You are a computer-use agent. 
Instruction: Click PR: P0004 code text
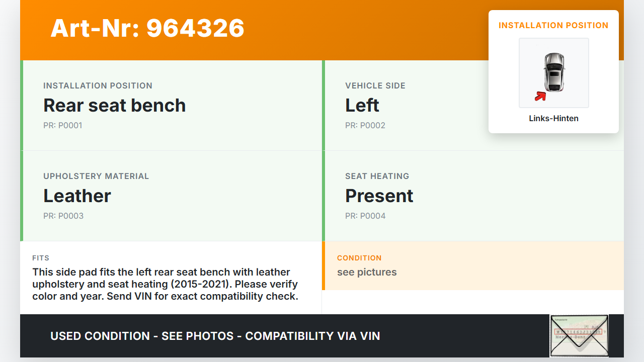point(365,216)
